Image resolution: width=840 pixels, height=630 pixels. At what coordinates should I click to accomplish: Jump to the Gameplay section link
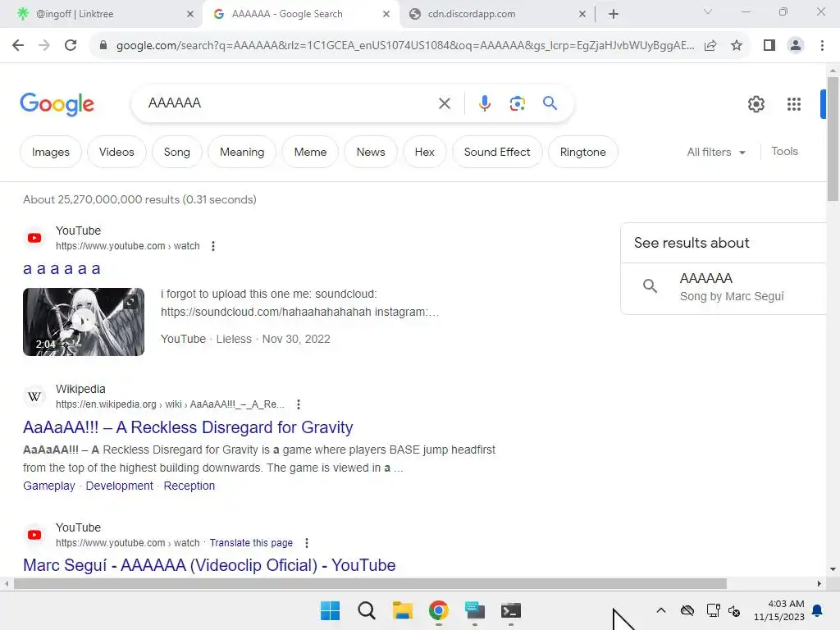pyautogui.click(x=48, y=486)
